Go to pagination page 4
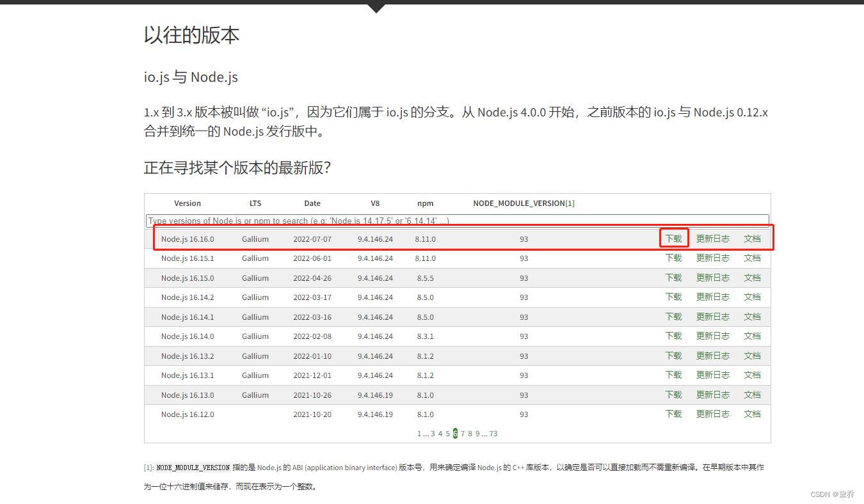The width and height of the screenshot is (864, 504). 440,434
